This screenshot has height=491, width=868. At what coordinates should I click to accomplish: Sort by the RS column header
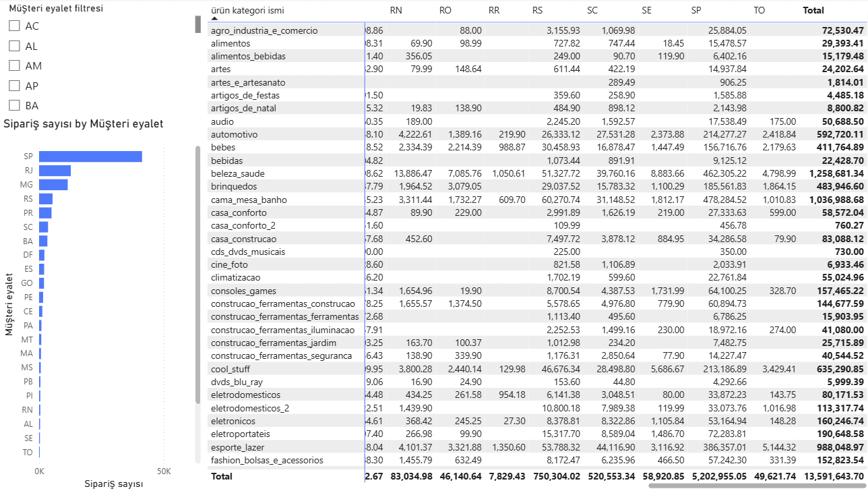tap(538, 10)
